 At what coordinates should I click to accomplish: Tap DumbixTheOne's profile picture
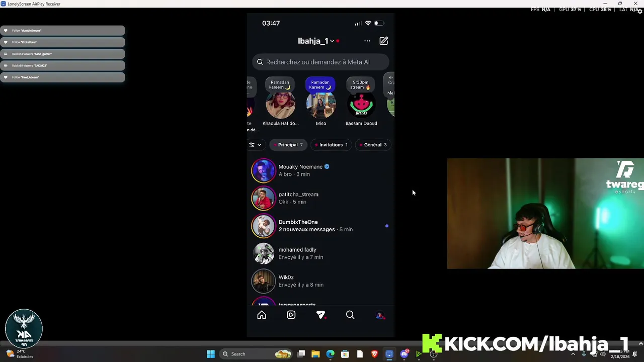pos(264,226)
